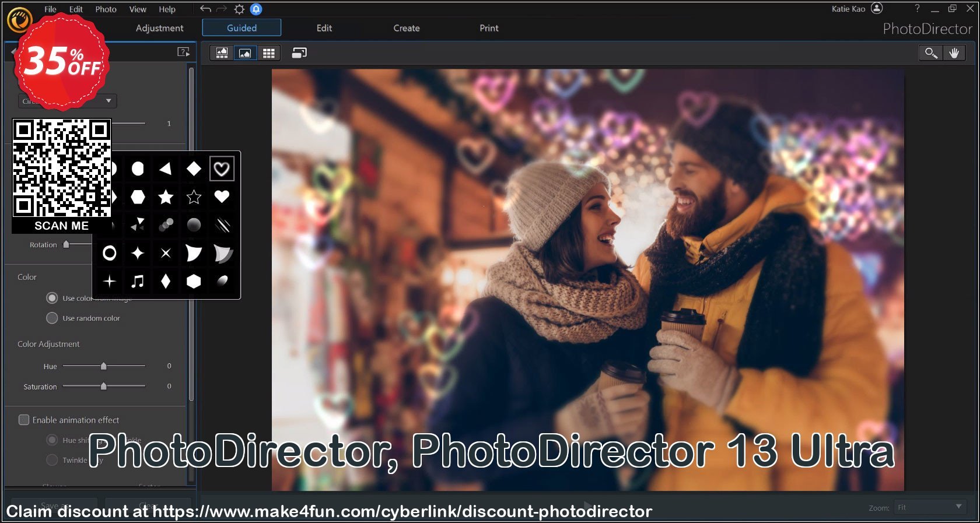This screenshot has width=980, height=523.
Task: Switch to thumbnail grid browser mode
Action: pos(268,53)
